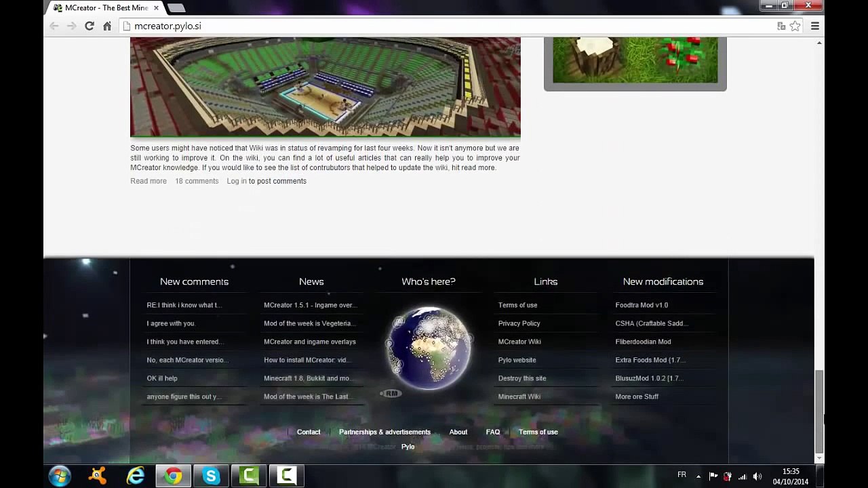
Task: Open Privacy Policy link
Action: pyautogui.click(x=519, y=323)
